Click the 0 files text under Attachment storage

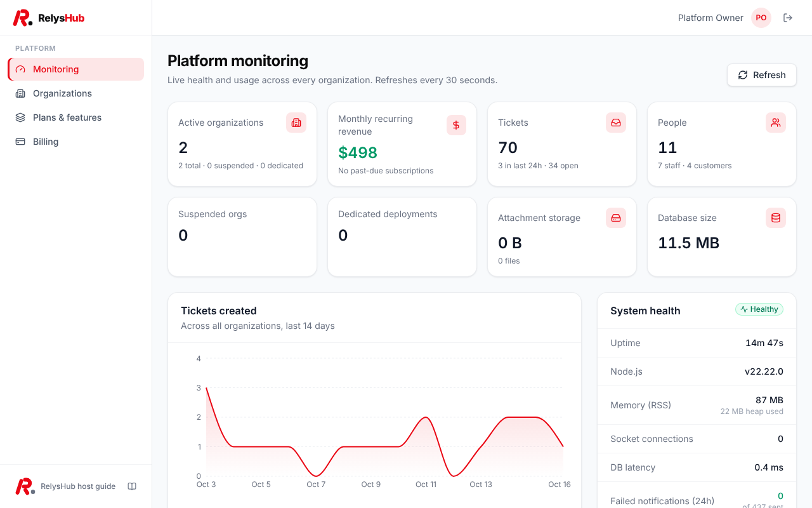click(509, 261)
